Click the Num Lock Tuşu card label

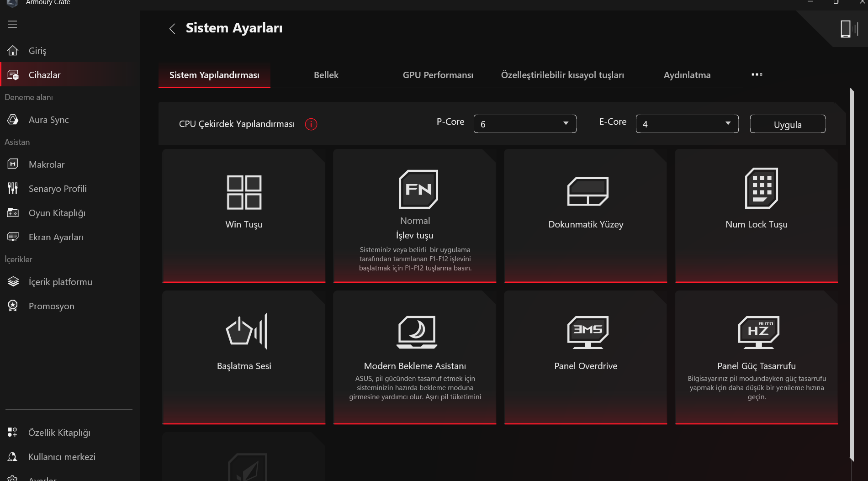point(757,224)
